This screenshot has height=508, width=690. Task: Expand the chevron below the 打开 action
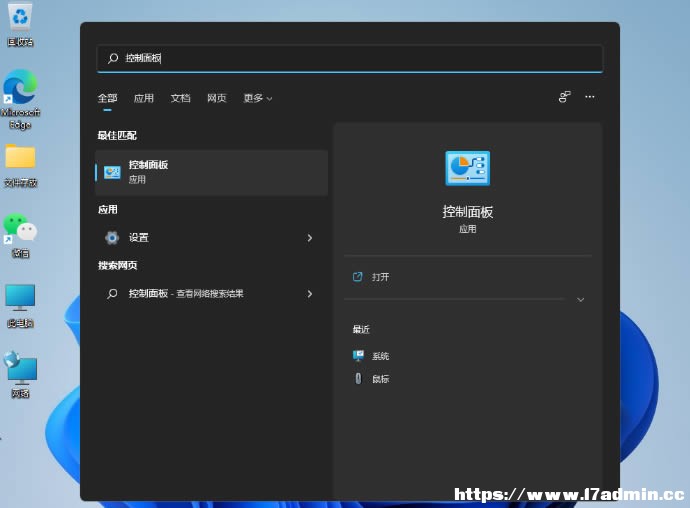(580, 300)
